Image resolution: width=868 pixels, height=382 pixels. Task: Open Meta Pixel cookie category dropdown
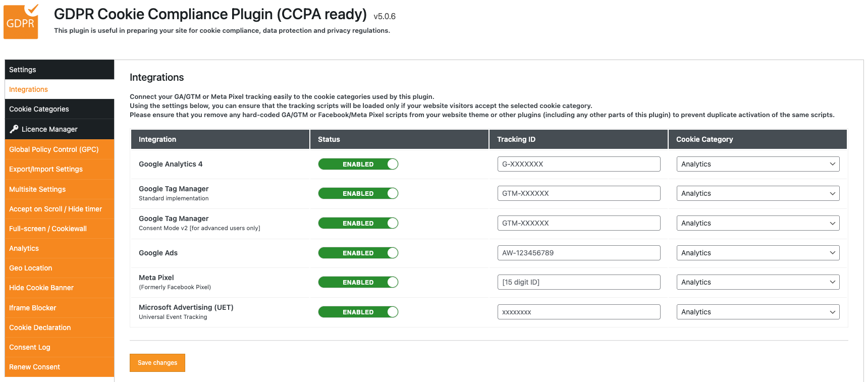click(757, 282)
